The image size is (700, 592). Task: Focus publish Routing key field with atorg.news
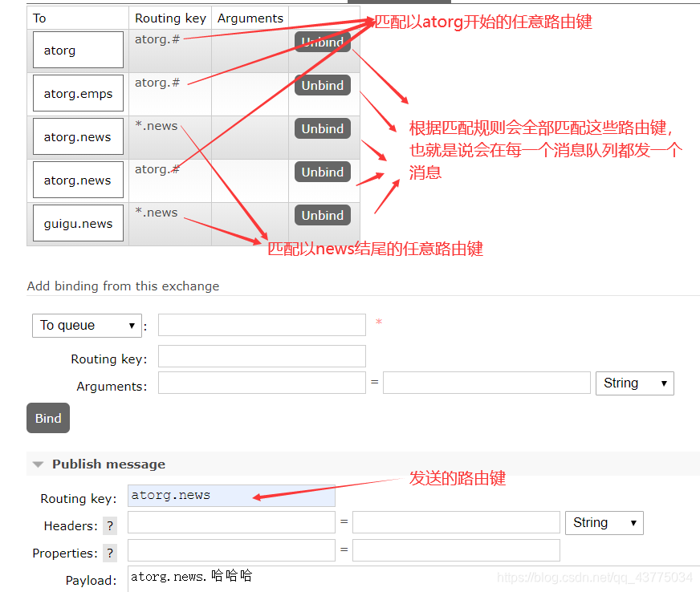click(x=231, y=496)
